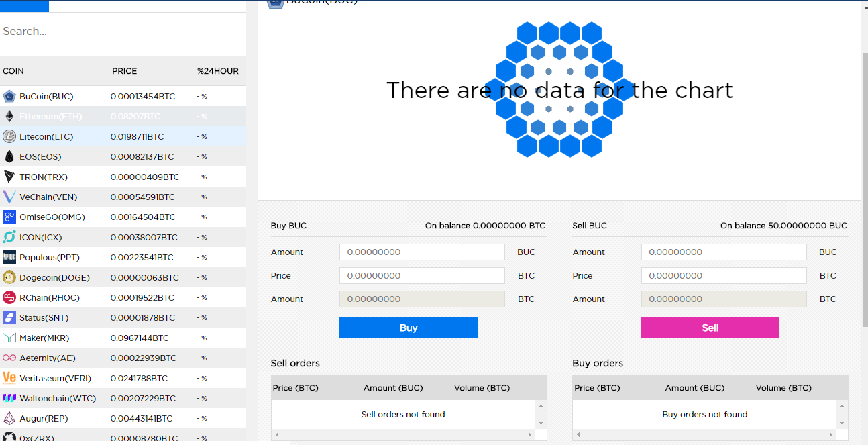Click Sell orders scroll left arrow

point(276,435)
